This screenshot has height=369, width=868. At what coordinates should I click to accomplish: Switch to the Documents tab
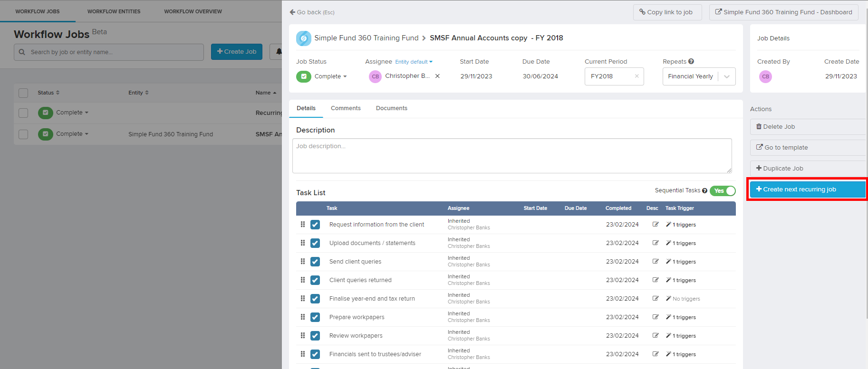click(x=392, y=108)
